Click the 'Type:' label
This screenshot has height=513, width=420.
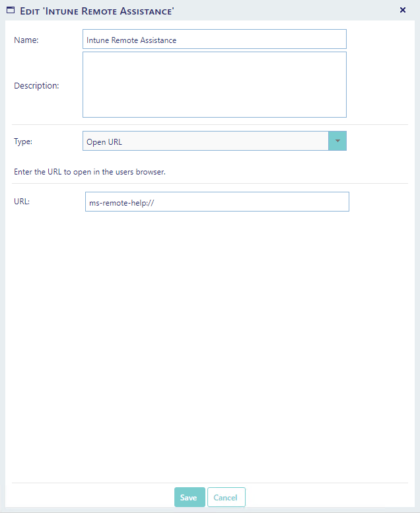[x=23, y=141]
